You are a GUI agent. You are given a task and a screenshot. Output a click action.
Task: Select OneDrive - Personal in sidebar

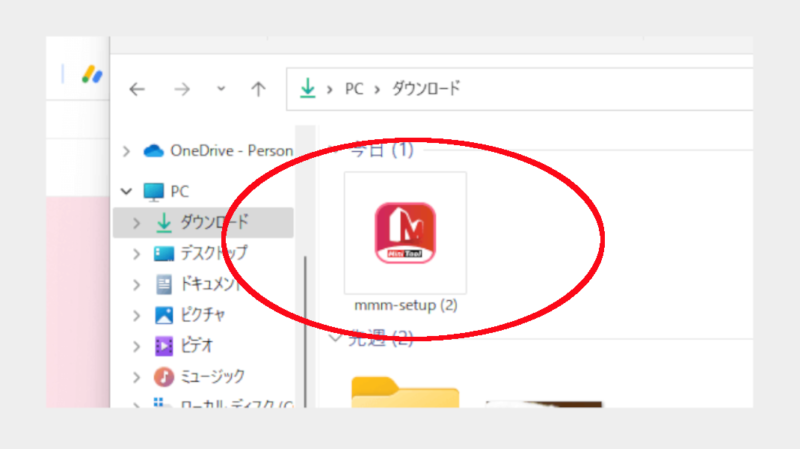(232, 151)
